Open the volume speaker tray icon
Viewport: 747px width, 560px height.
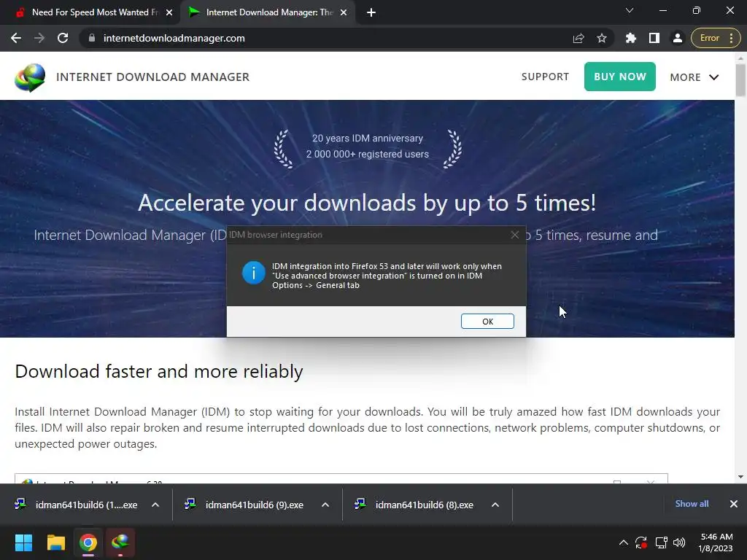tap(679, 542)
